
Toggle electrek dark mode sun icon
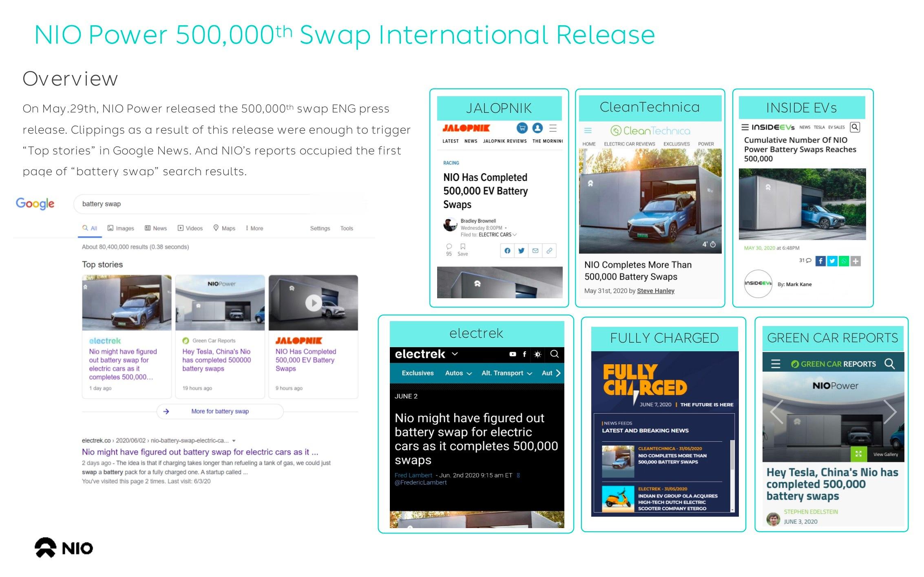(538, 355)
